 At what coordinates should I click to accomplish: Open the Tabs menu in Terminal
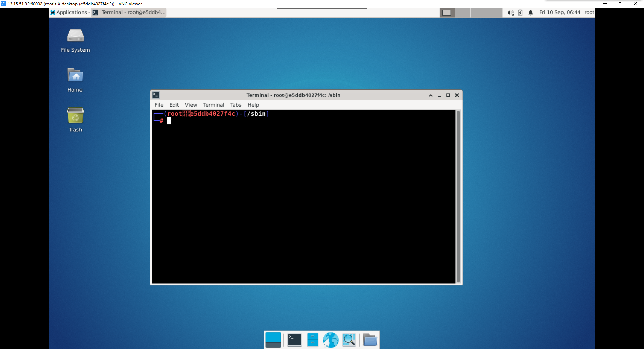[x=236, y=105]
